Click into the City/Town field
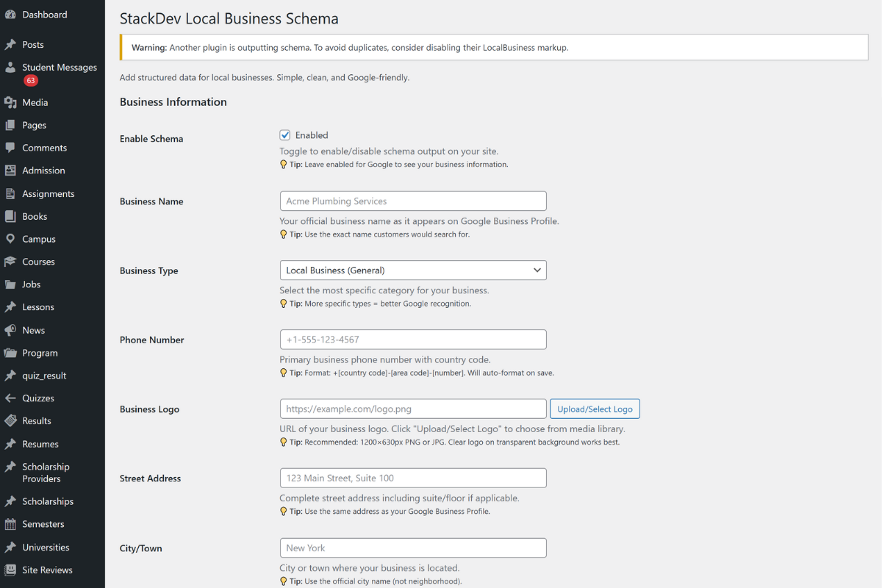The image size is (882, 588). [x=412, y=548]
